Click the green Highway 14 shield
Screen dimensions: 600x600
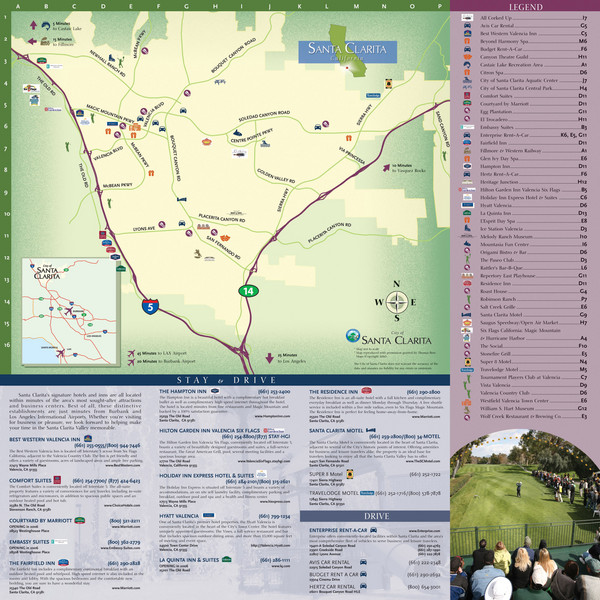point(248,291)
